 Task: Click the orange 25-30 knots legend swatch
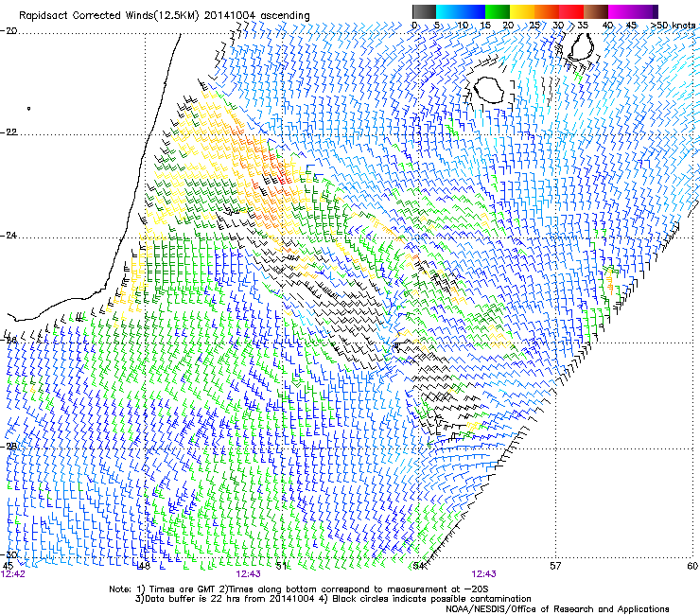(x=547, y=11)
